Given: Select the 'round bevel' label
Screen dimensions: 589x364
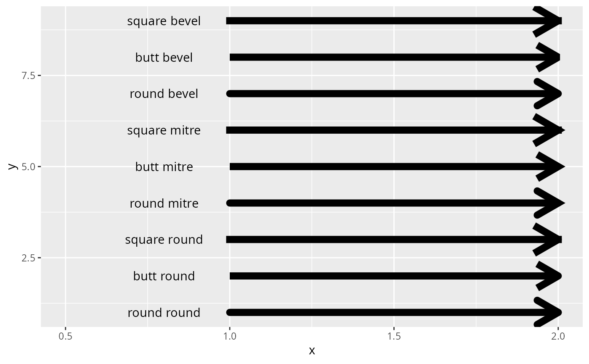Looking at the screenshot, I should click(164, 94).
